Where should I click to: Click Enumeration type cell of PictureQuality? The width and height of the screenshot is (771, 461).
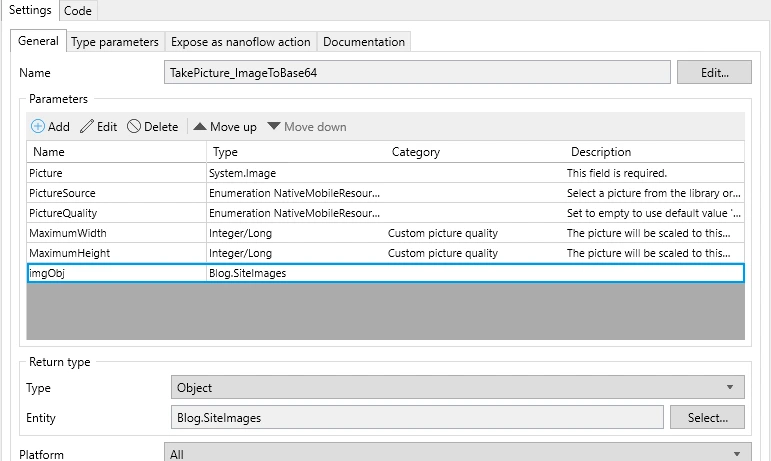pyautogui.click(x=294, y=213)
